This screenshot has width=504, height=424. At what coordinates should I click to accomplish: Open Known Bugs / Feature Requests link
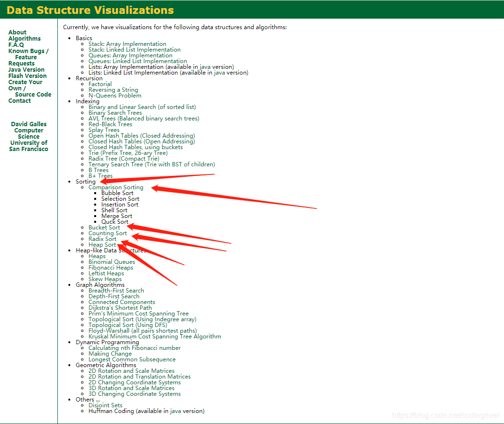click(x=28, y=57)
